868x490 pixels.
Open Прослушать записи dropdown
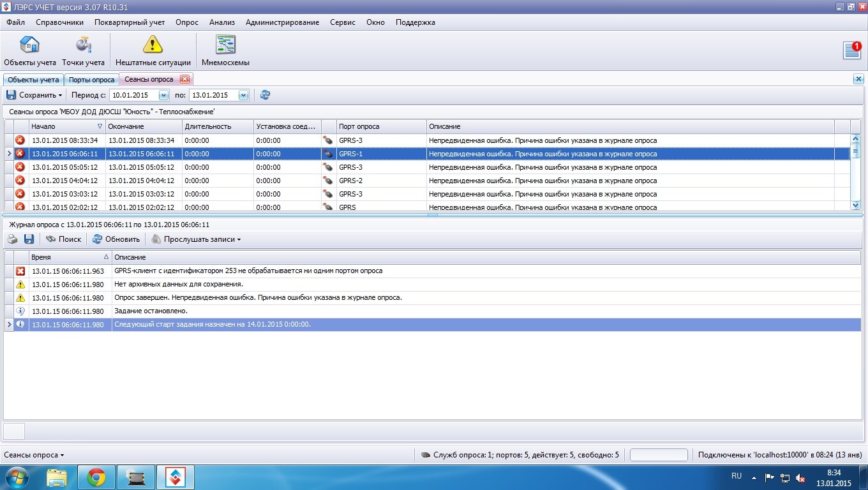(196, 239)
